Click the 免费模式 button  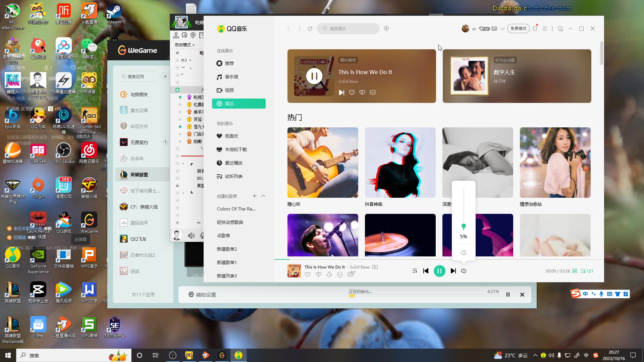coord(518,28)
